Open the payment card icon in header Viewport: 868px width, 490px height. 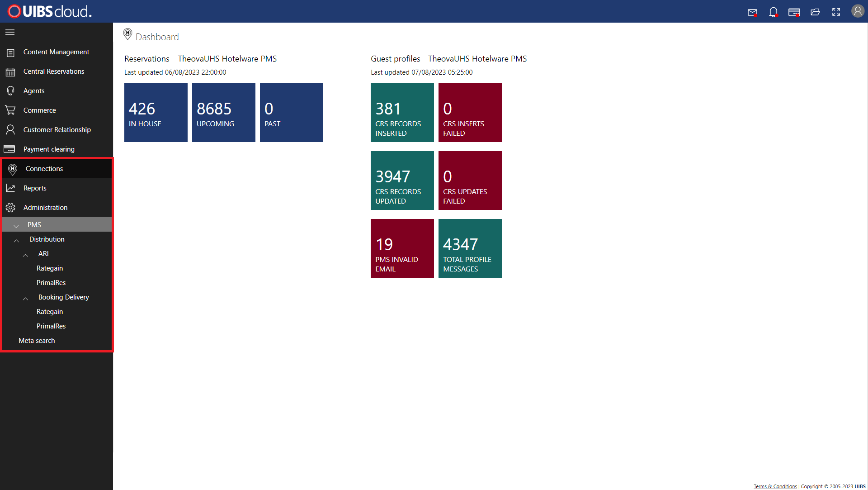pos(794,12)
